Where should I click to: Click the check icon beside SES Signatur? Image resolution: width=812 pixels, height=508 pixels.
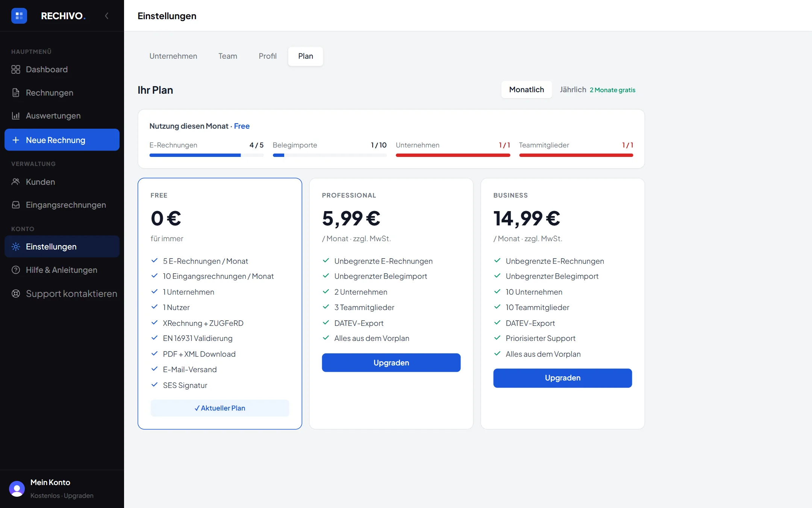click(154, 385)
